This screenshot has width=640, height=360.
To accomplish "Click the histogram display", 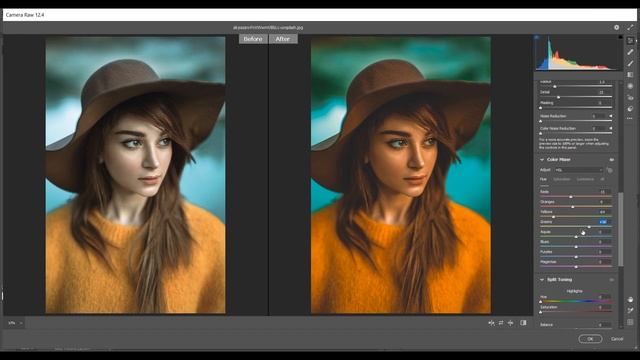I will click(578, 53).
